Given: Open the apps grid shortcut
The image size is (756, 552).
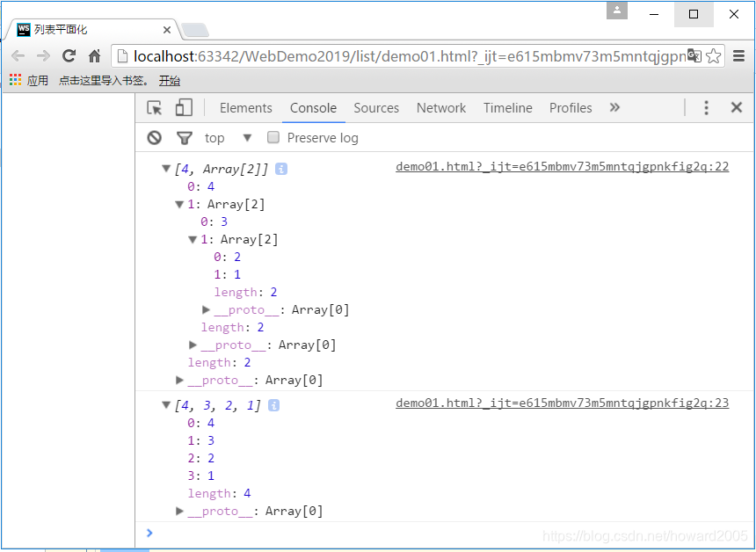Looking at the screenshot, I should pos(16,80).
